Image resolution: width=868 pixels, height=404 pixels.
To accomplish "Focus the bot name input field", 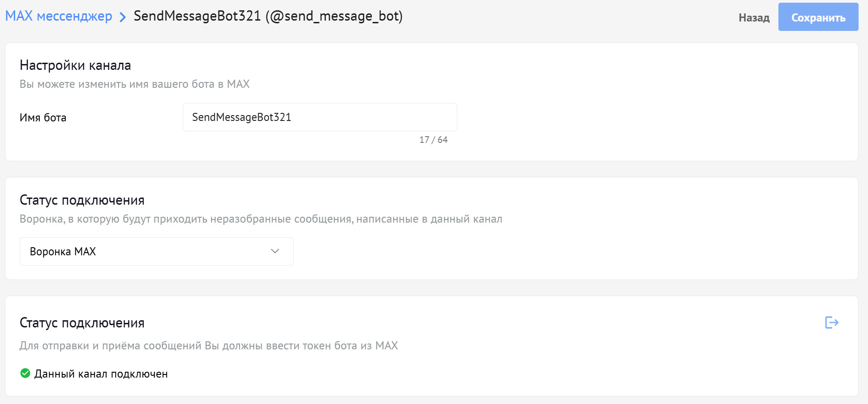I will [x=319, y=117].
